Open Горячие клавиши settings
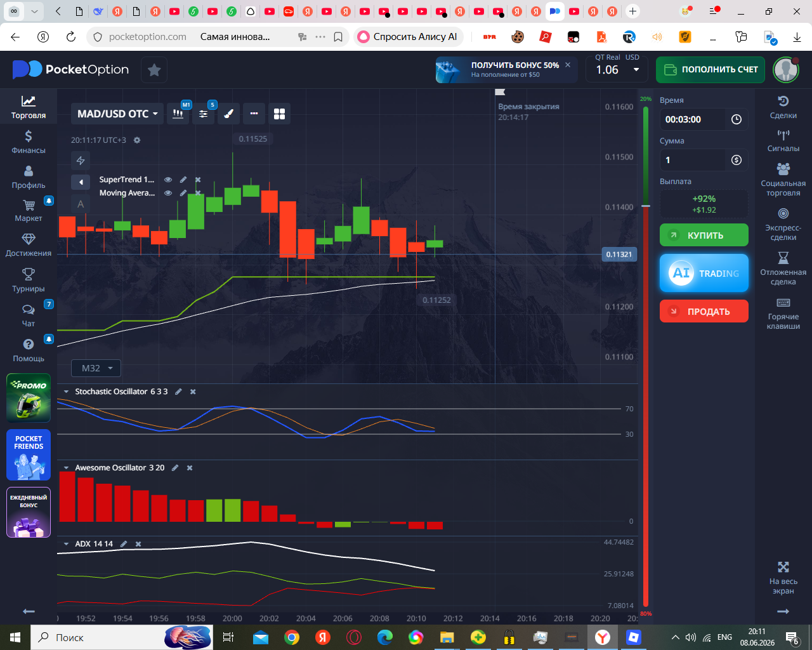This screenshot has width=812, height=650. pyautogui.click(x=783, y=313)
